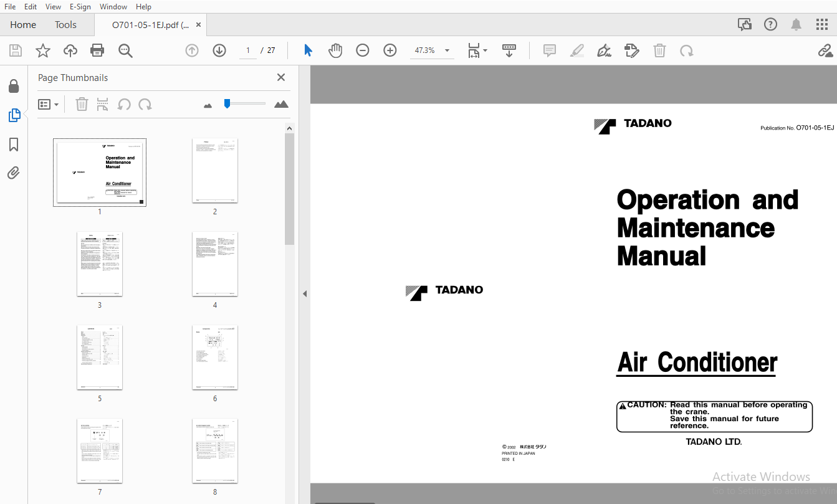The image size is (837, 504).
Task: Choose the Selection arrow tool
Action: pyautogui.click(x=308, y=50)
